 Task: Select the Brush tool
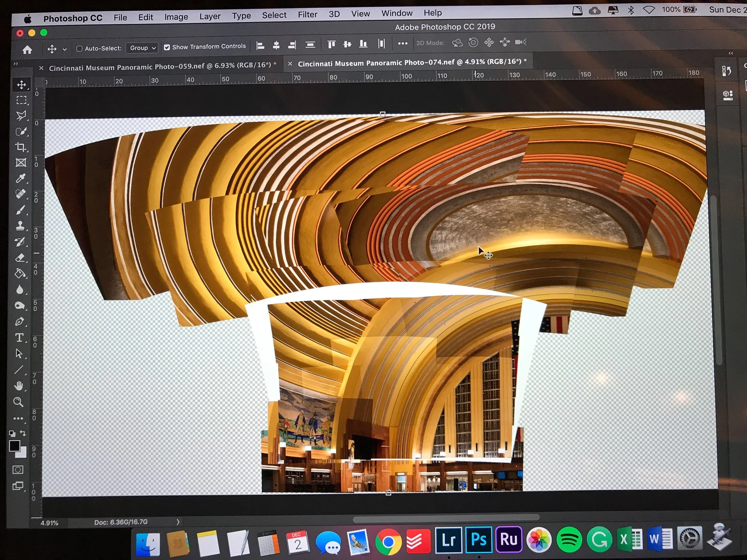click(21, 210)
